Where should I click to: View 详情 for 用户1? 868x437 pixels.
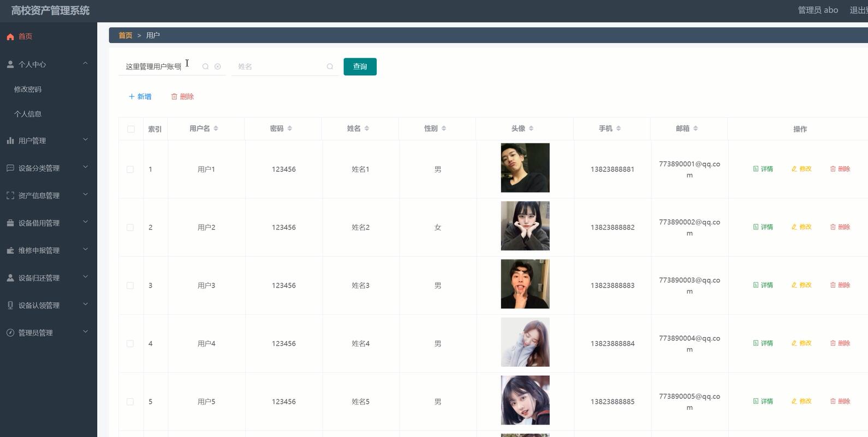tap(763, 169)
